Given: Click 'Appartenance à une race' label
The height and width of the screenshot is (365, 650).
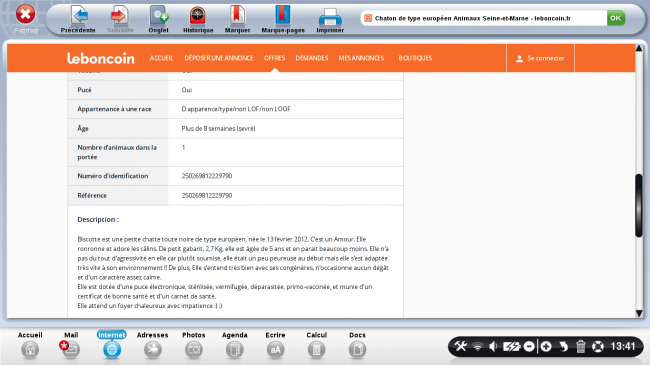Looking at the screenshot, I should click(x=114, y=109).
